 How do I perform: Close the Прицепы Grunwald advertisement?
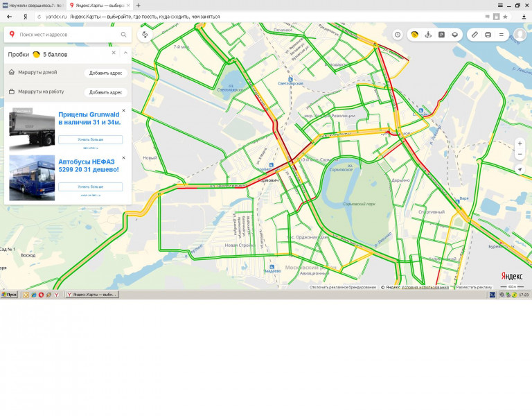coord(123,111)
